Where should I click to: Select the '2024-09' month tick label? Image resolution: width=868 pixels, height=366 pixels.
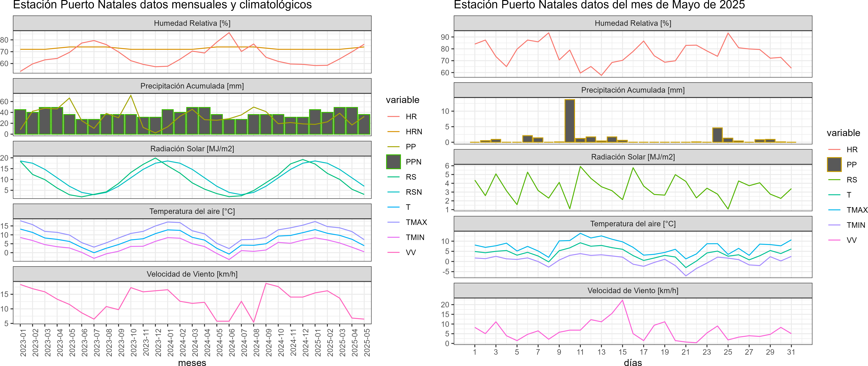point(269,342)
